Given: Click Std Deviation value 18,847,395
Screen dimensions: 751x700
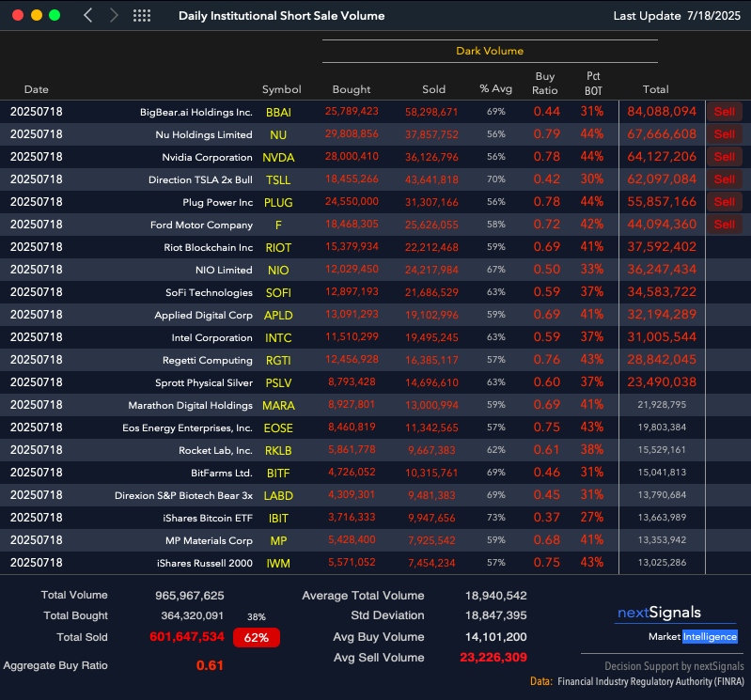Looking at the screenshot, I should [x=495, y=615].
